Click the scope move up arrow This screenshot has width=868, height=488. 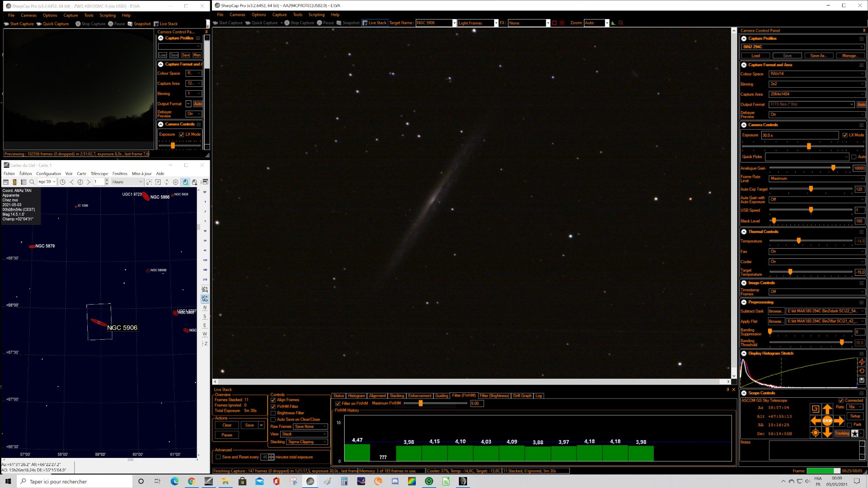click(827, 409)
